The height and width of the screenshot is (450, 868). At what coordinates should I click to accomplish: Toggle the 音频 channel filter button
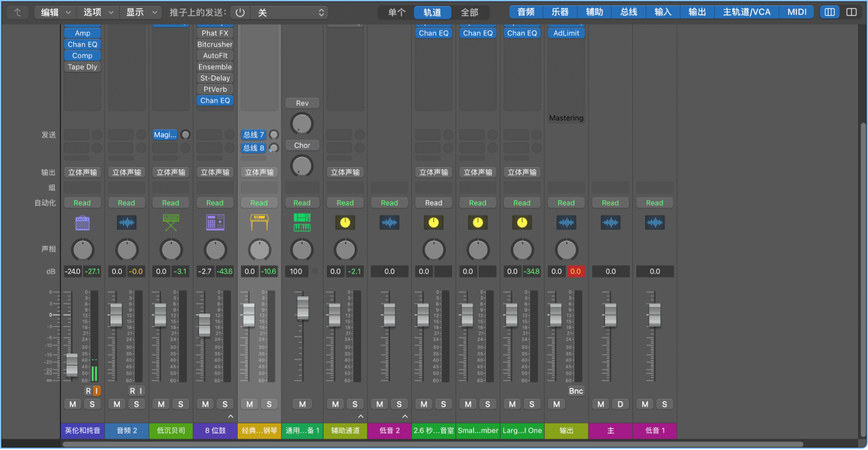tap(526, 12)
